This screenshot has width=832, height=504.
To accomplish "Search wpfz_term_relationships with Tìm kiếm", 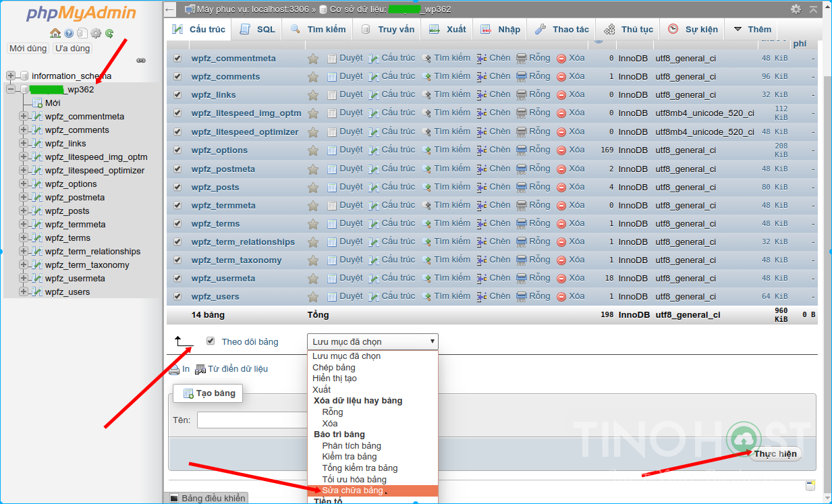I will pos(446,242).
